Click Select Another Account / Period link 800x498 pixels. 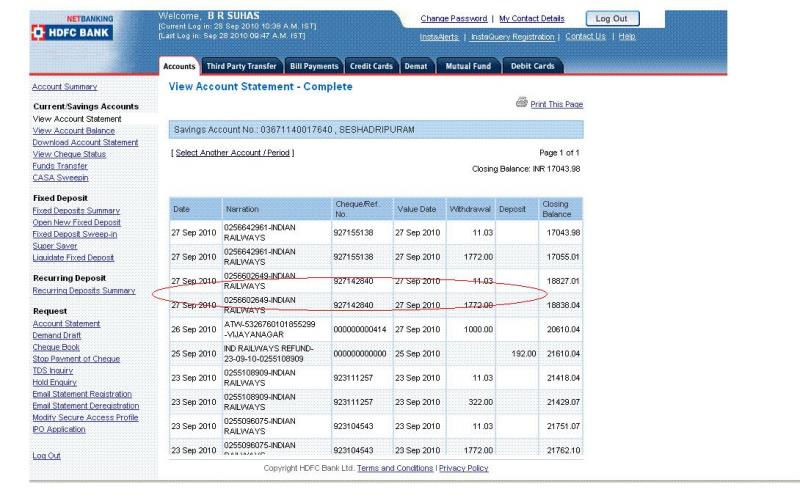pyautogui.click(x=232, y=153)
